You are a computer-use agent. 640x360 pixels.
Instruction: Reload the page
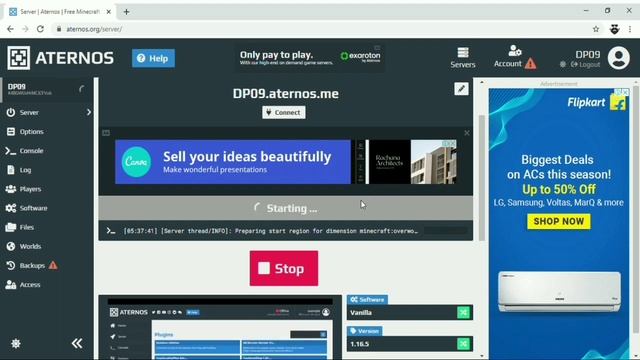40,29
